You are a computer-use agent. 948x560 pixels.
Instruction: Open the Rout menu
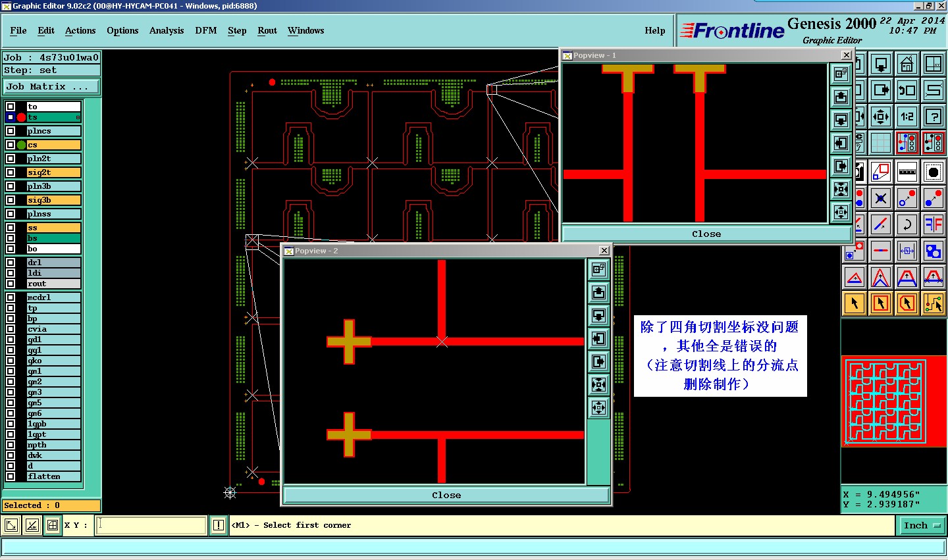(x=267, y=30)
